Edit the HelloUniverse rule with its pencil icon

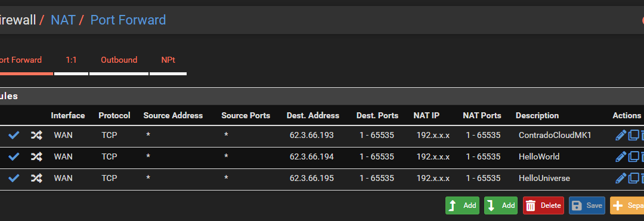pyautogui.click(x=621, y=178)
